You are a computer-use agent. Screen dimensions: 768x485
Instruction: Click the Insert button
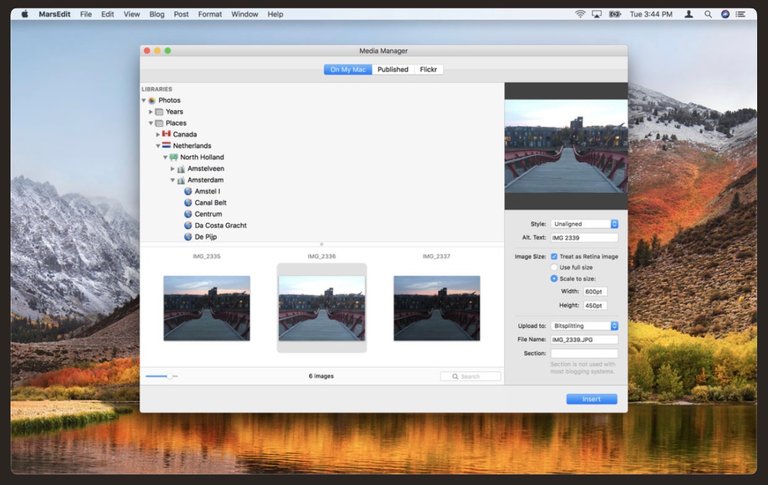(591, 399)
